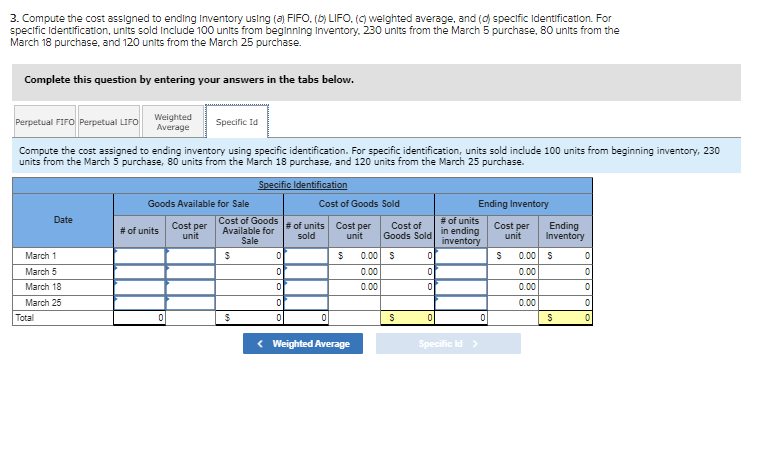Screen dimensions: 779x452
Task: Click March 18 number of units field
Action: [140, 287]
